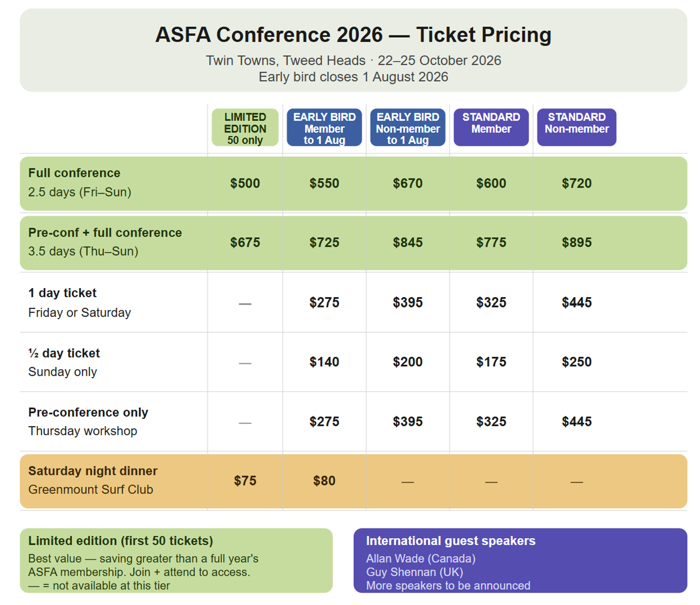Click the Allan Wade (Canada) speaker name

tap(421, 559)
